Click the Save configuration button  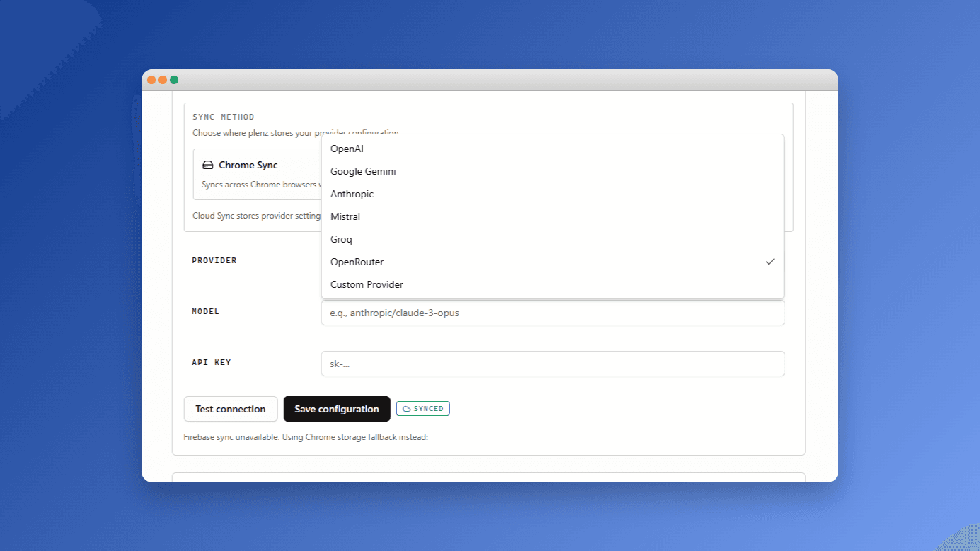337,409
